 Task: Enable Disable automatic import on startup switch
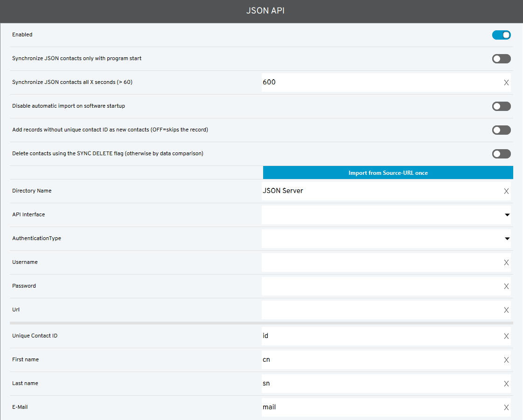(x=501, y=106)
